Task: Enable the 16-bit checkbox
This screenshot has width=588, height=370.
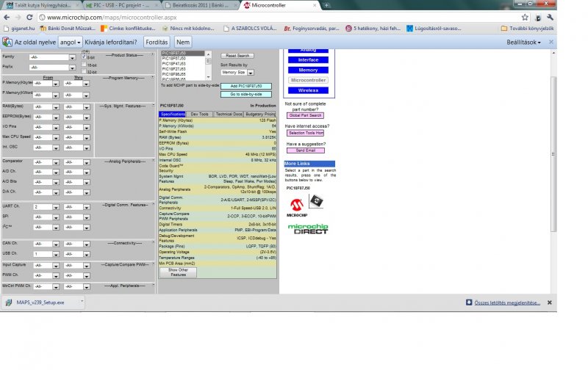Action: pyautogui.click(x=84, y=65)
